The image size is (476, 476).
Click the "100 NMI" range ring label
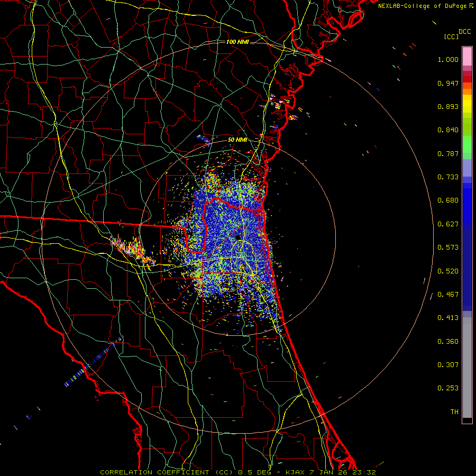(x=237, y=42)
